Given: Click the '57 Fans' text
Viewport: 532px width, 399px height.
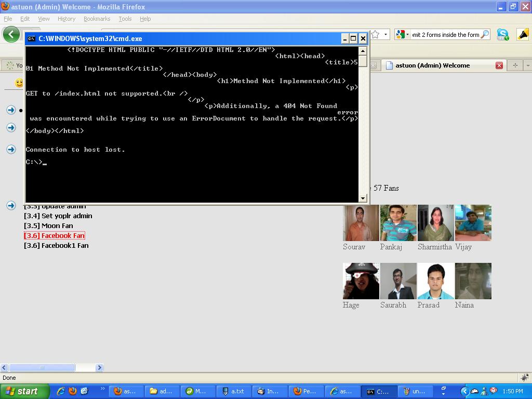Looking at the screenshot, I should point(386,188).
